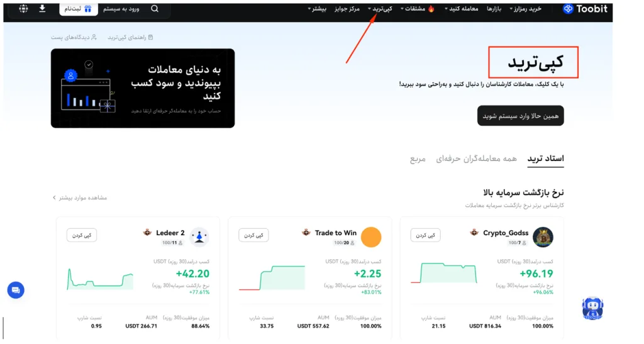Open the کپی‌ترید menu in navbar
This screenshot has width=644, height=344.
[379, 9]
